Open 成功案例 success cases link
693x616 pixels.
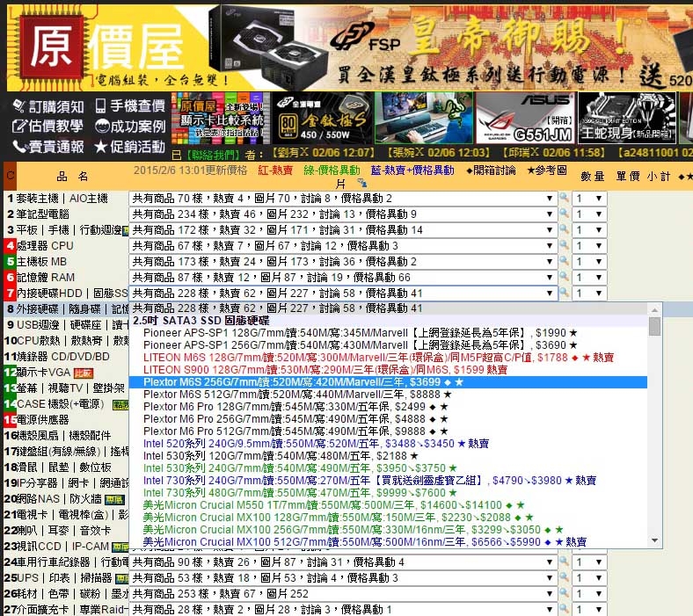[x=130, y=127]
